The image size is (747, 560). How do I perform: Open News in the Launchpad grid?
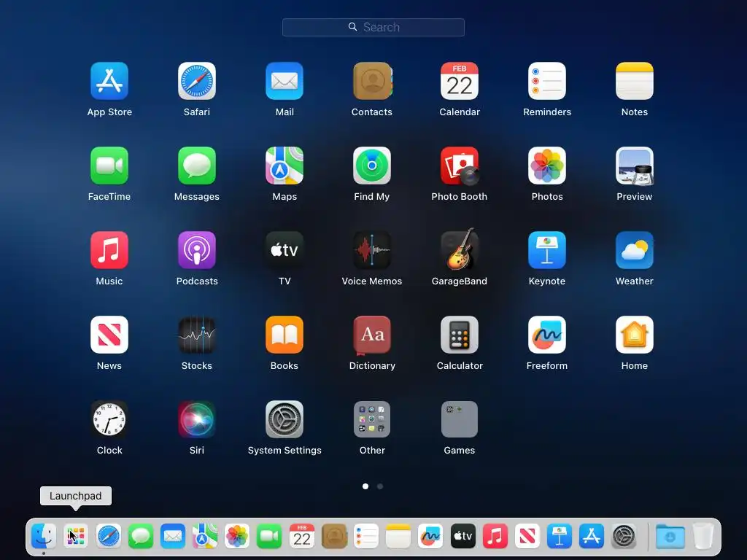109,335
